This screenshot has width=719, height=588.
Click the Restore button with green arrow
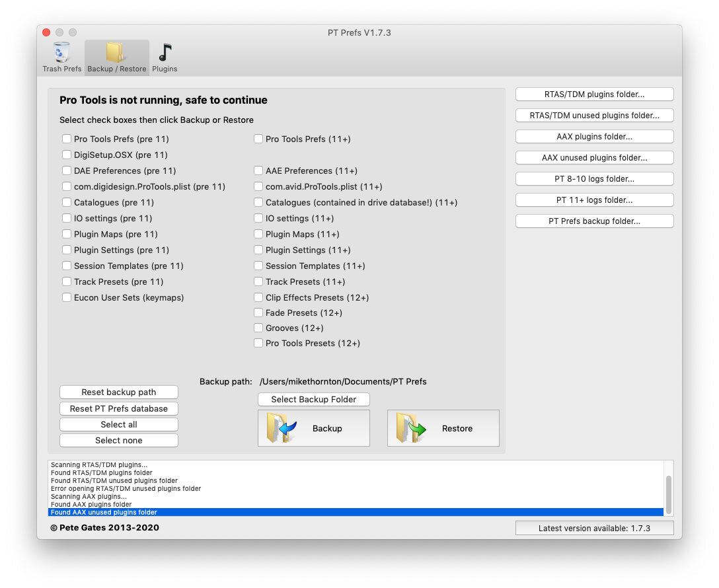tap(443, 428)
